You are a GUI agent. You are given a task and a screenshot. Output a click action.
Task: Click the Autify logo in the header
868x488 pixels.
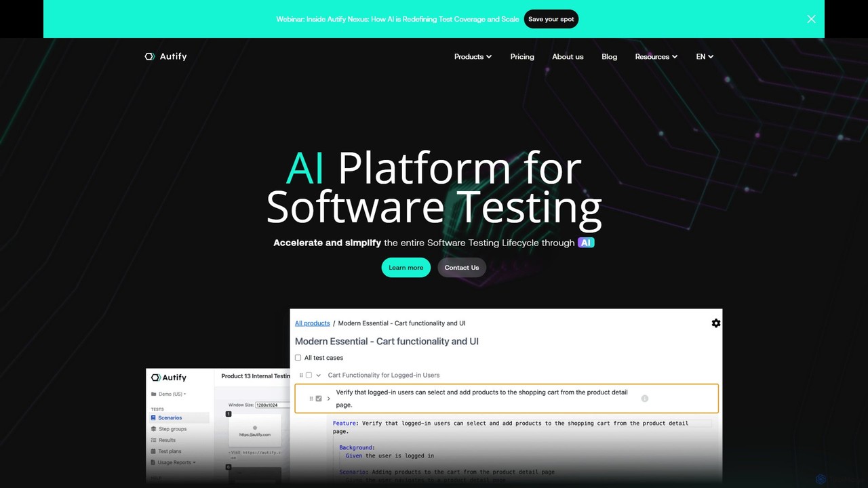pyautogui.click(x=165, y=56)
